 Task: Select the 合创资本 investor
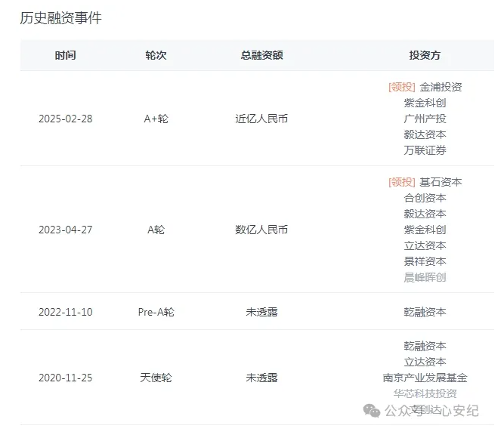pos(425,198)
